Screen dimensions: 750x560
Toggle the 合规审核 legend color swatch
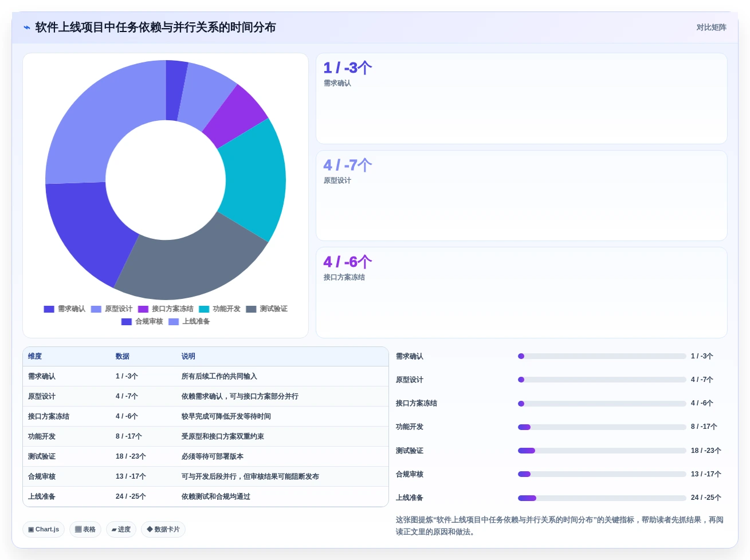127,322
